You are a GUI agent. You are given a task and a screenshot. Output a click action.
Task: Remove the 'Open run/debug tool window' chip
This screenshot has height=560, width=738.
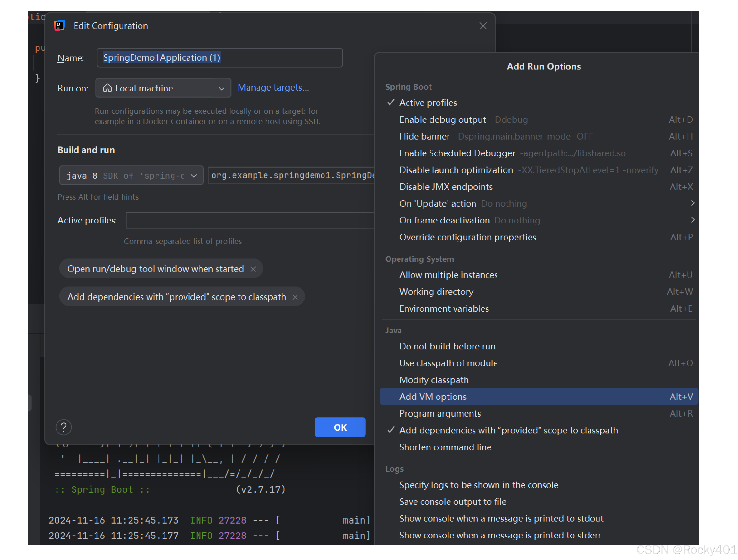[253, 269]
